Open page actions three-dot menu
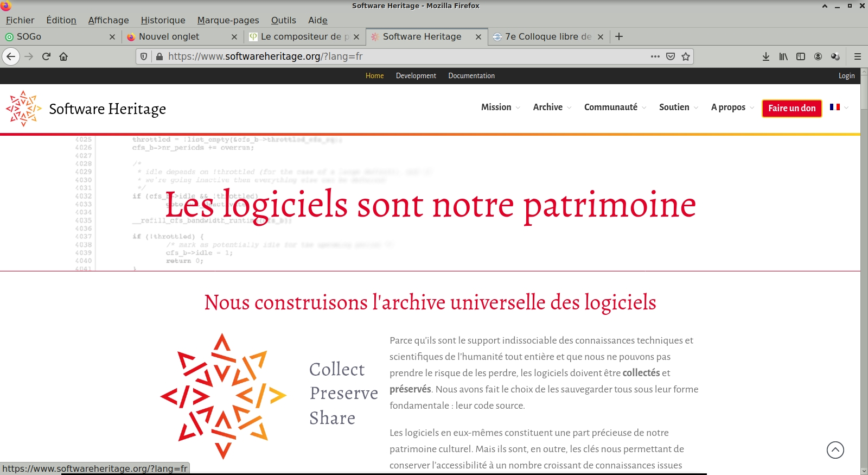 pos(655,56)
